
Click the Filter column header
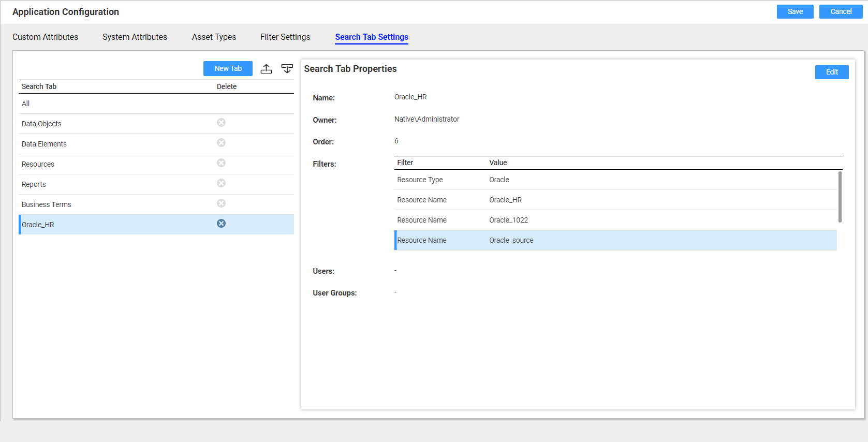(405, 163)
